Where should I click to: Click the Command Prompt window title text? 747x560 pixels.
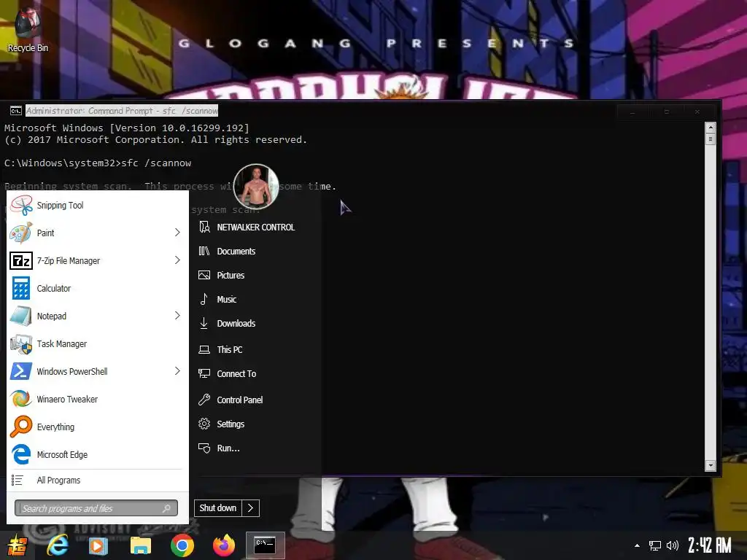tap(122, 111)
